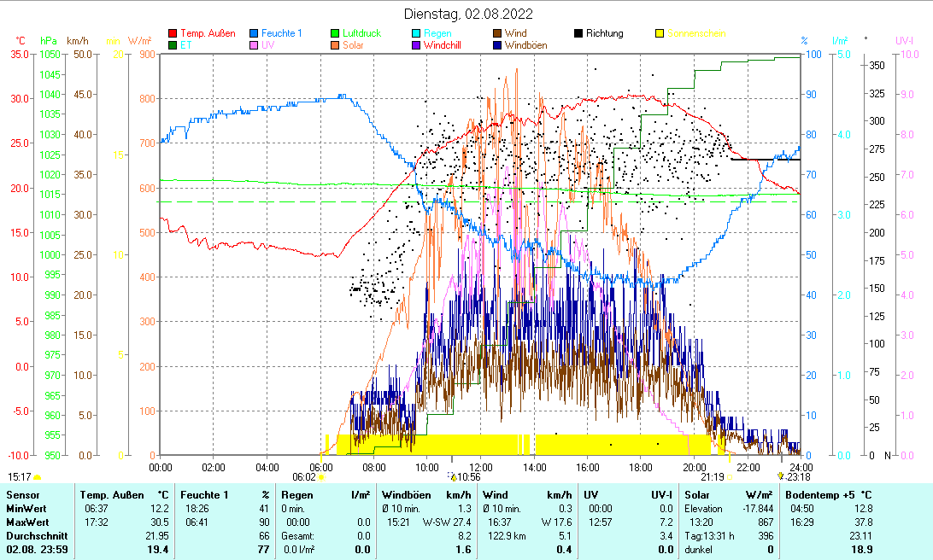Click the 'Sensor' header in the table

(22, 495)
